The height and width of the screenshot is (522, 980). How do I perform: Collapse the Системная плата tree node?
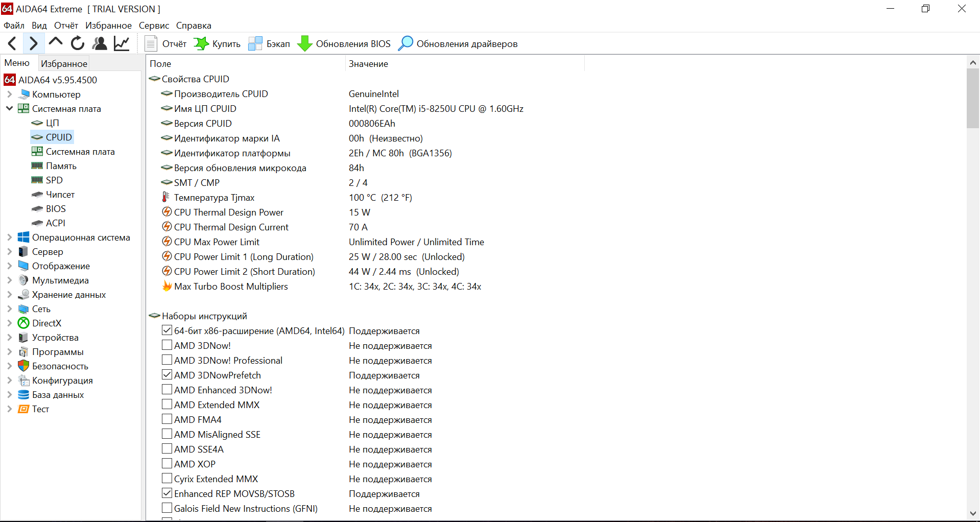click(9, 109)
